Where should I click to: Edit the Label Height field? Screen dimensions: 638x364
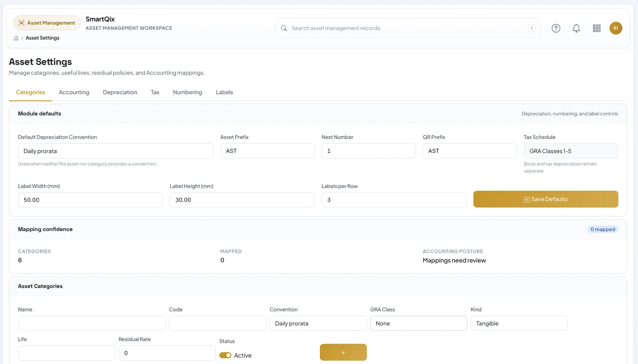(x=242, y=200)
